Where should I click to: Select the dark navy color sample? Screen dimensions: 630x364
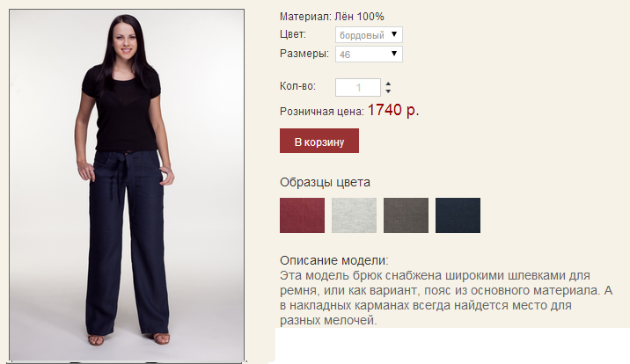[x=458, y=215]
